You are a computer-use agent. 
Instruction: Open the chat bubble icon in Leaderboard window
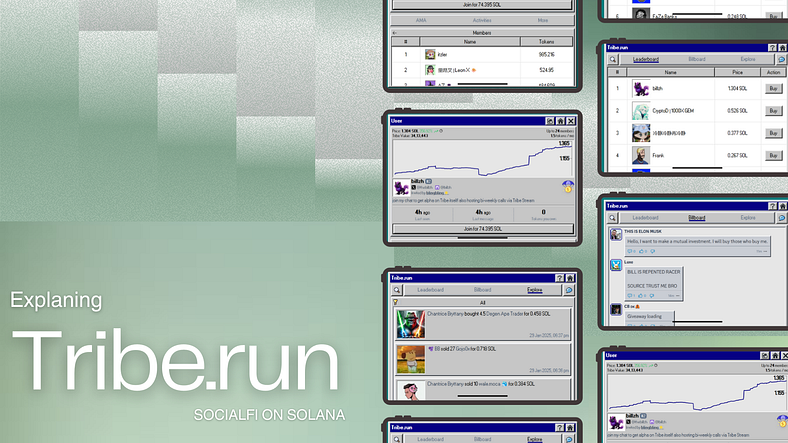point(778,60)
